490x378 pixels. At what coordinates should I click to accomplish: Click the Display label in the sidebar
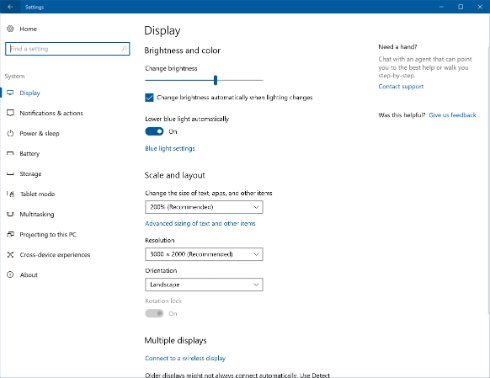[x=30, y=93]
